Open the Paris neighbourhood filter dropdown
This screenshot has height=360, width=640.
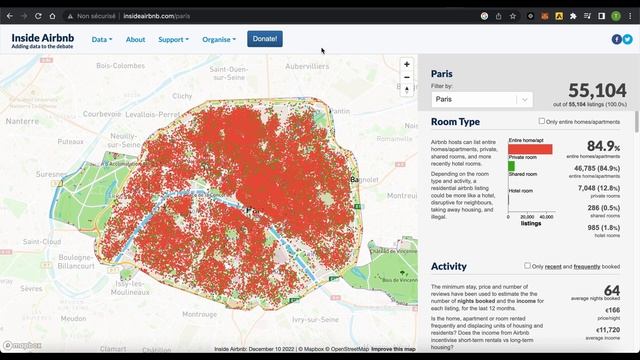pyautogui.click(x=482, y=99)
